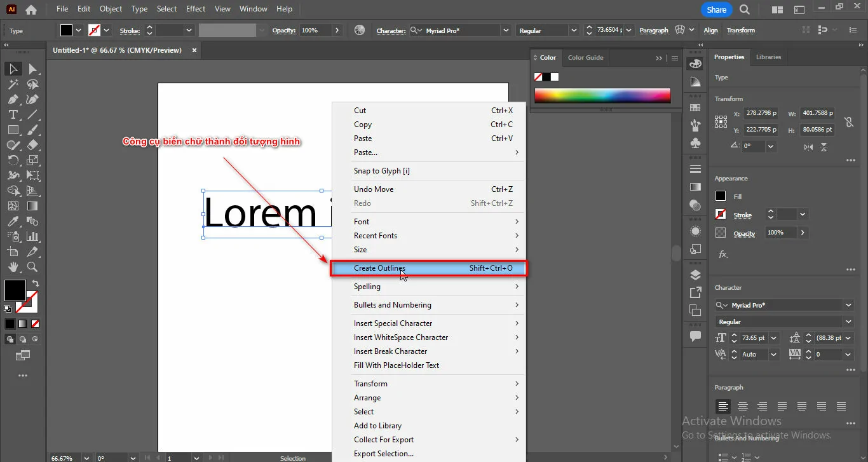This screenshot has height=462, width=868.
Task: Choose the Hand tool
Action: [13, 267]
